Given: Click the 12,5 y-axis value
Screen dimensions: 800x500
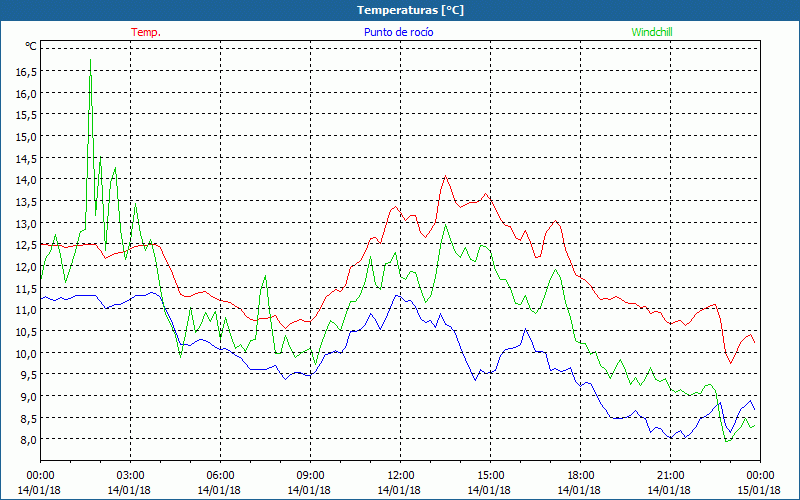Looking at the screenshot, I should click(27, 245).
